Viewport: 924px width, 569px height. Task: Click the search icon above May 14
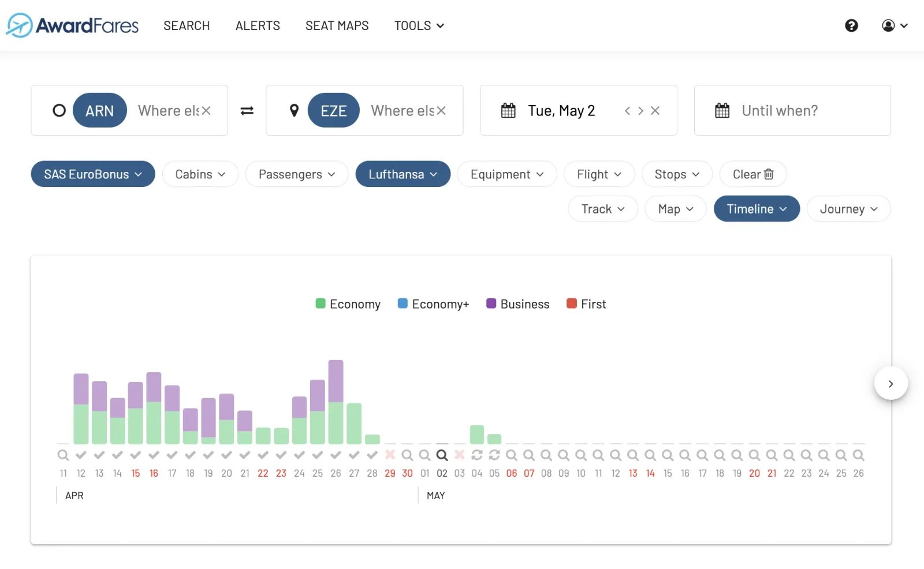[650, 455]
